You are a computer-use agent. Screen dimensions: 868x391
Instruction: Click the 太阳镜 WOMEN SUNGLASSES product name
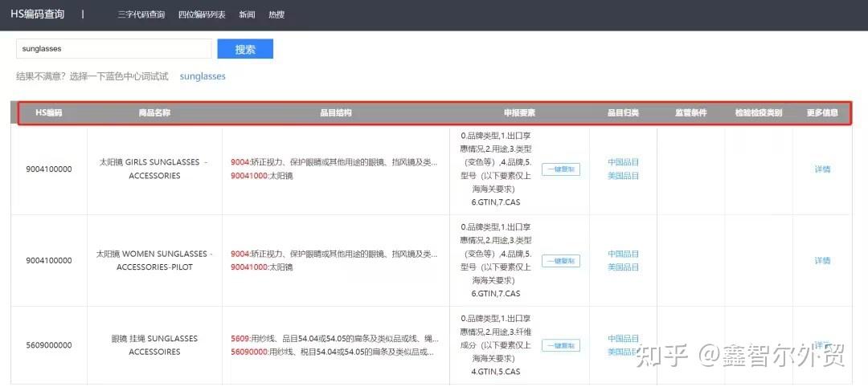point(154,260)
